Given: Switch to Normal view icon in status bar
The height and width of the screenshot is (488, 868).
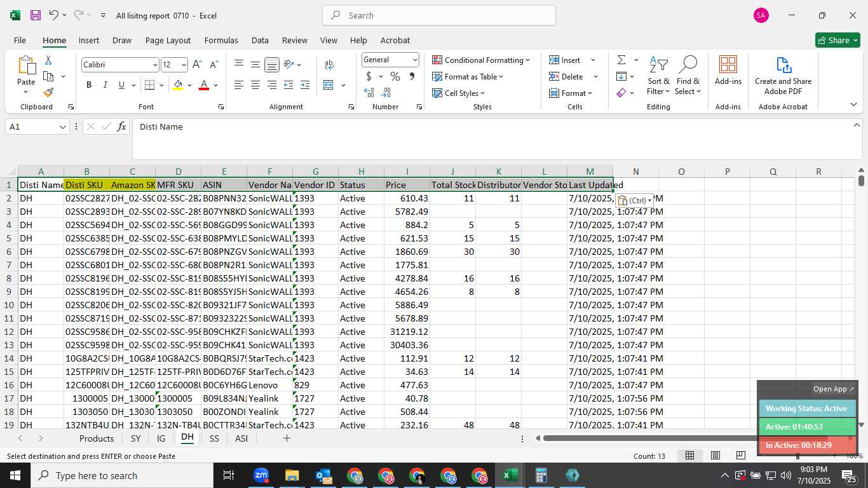Looking at the screenshot, I should [x=689, y=456].
